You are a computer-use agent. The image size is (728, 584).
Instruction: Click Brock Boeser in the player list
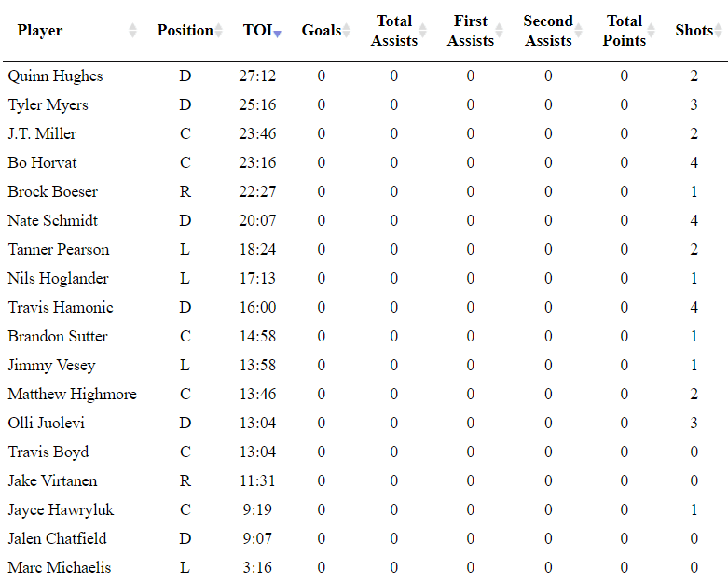coord(52,192)
